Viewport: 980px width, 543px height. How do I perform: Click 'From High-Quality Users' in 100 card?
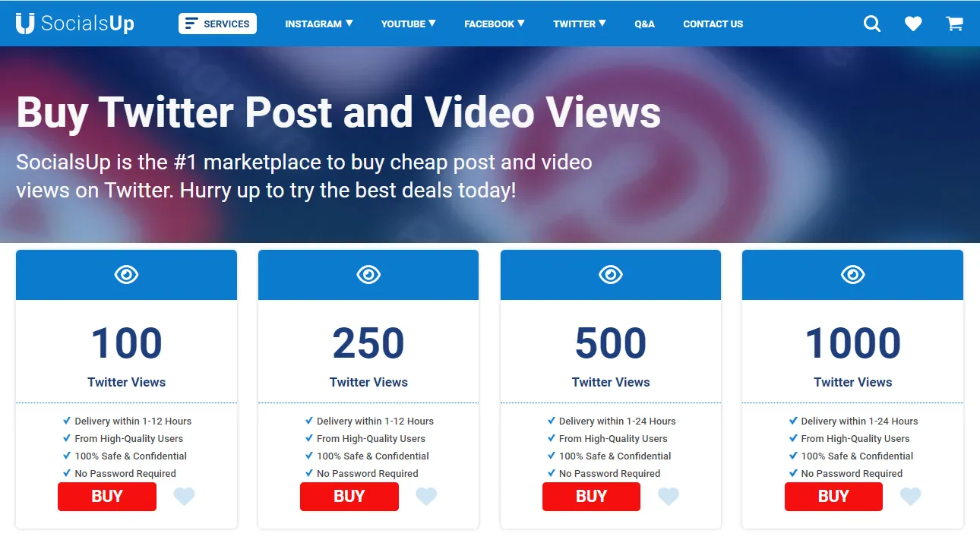click(x=129, y=438)
